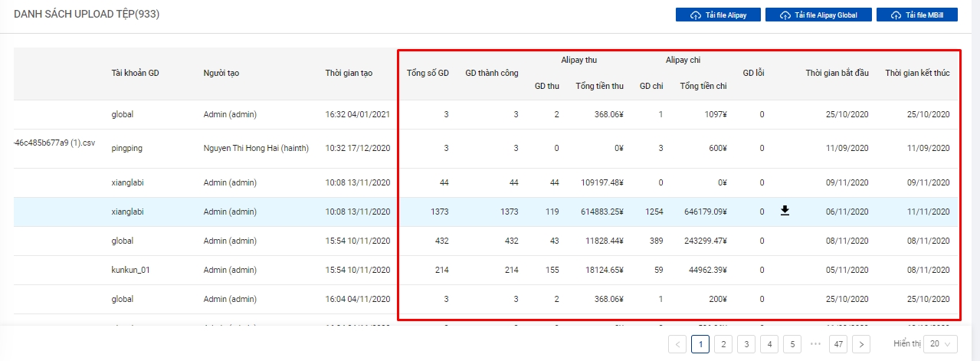Viewport: 980px width, 361px height.
Task: Select page 1 in the pagination
Action: click(x=700, y=344)
